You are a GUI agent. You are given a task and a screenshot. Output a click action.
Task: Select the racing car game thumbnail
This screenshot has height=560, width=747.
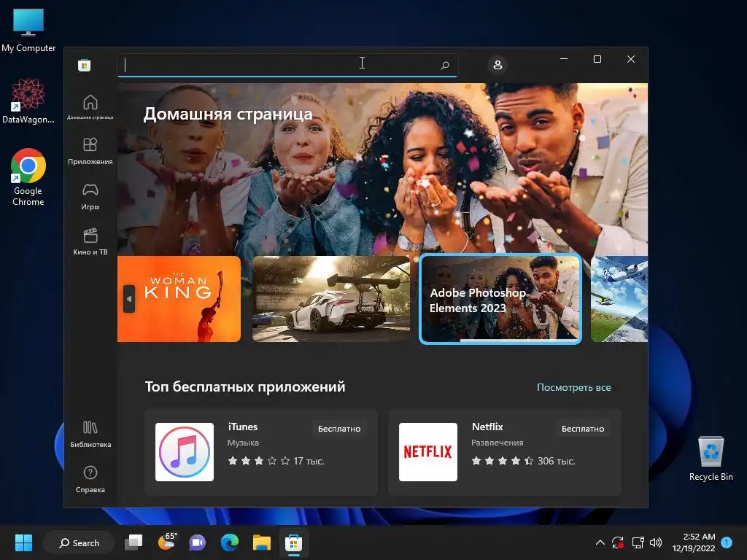click(x=331, y=299)
